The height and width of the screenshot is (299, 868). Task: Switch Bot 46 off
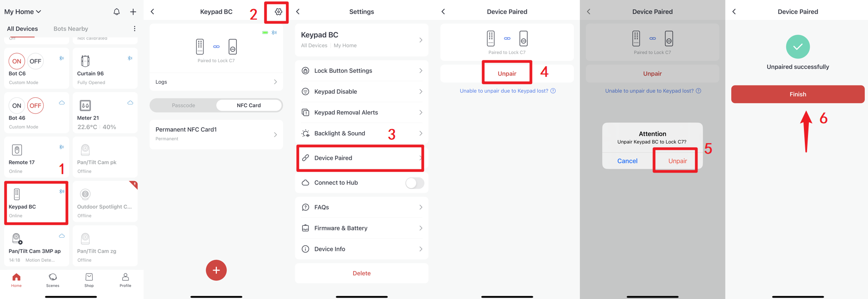point(35,105)
